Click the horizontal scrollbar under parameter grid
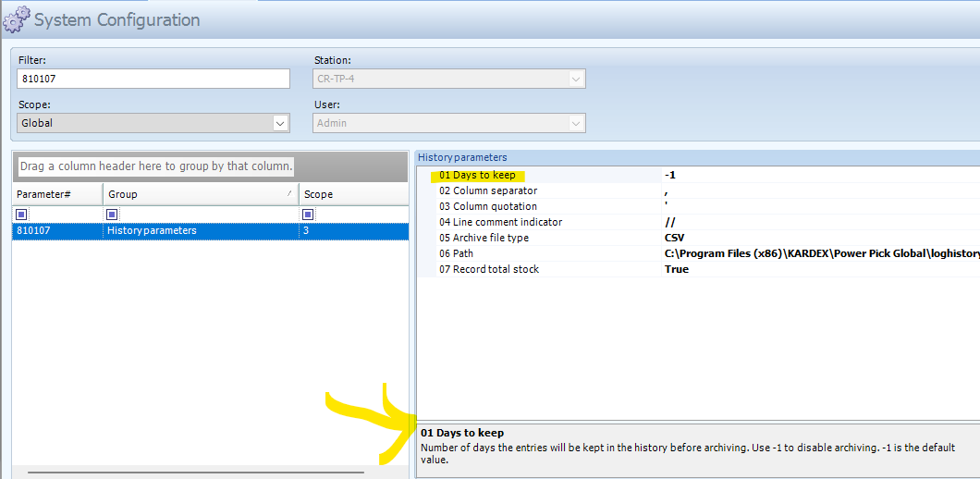This screenshot has height=479, width=980. tap(196, 473)
